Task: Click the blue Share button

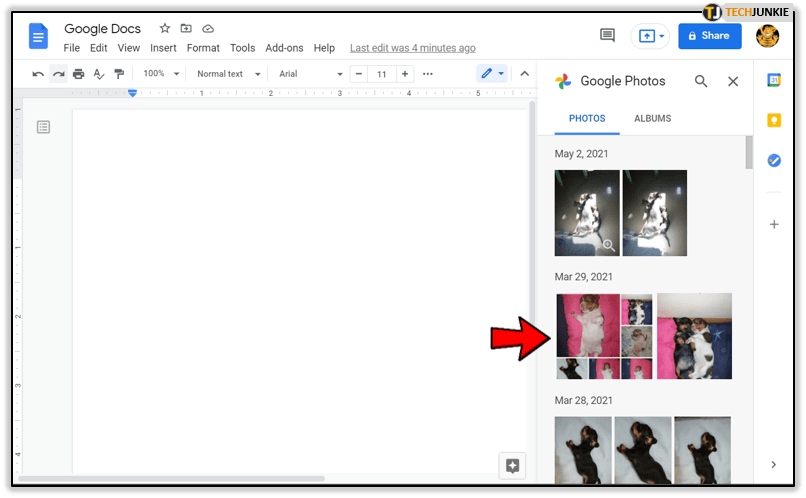Action: click(709, 36)
